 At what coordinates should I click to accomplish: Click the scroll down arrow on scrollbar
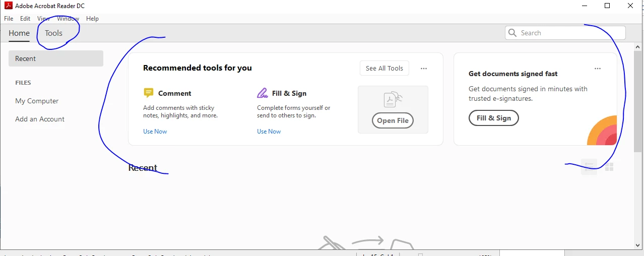click(x=639, y=245)
